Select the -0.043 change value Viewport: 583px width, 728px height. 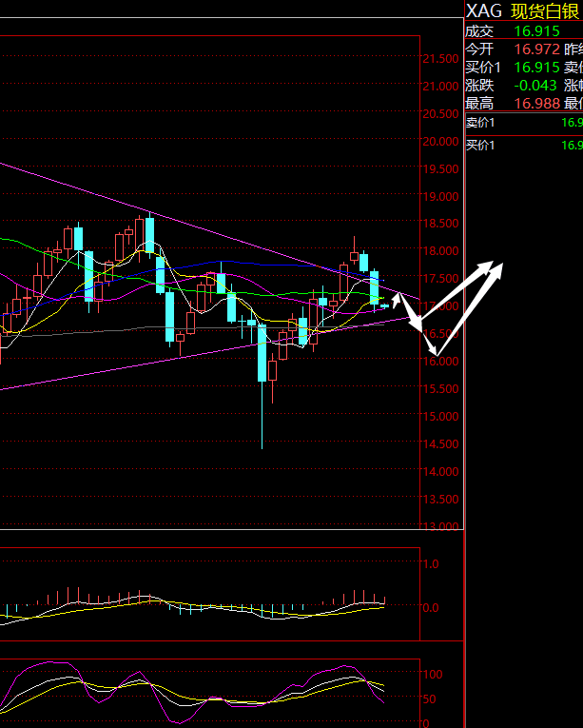click(535, 86)
